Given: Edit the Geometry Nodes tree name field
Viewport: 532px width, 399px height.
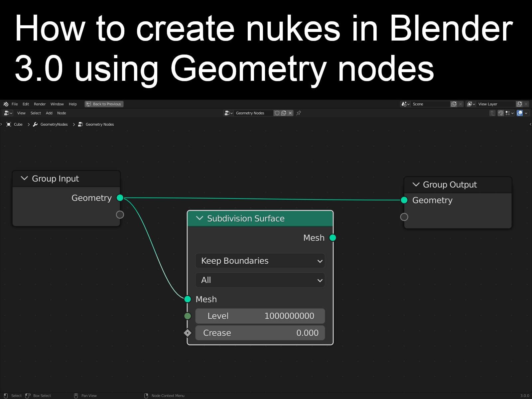Looking at the screenshot, I should (254, 113).
